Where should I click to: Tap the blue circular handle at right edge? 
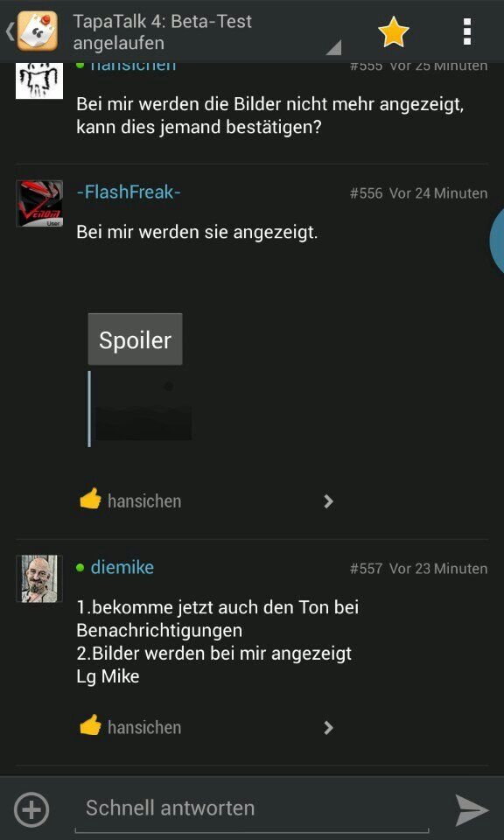coord(498,241)
